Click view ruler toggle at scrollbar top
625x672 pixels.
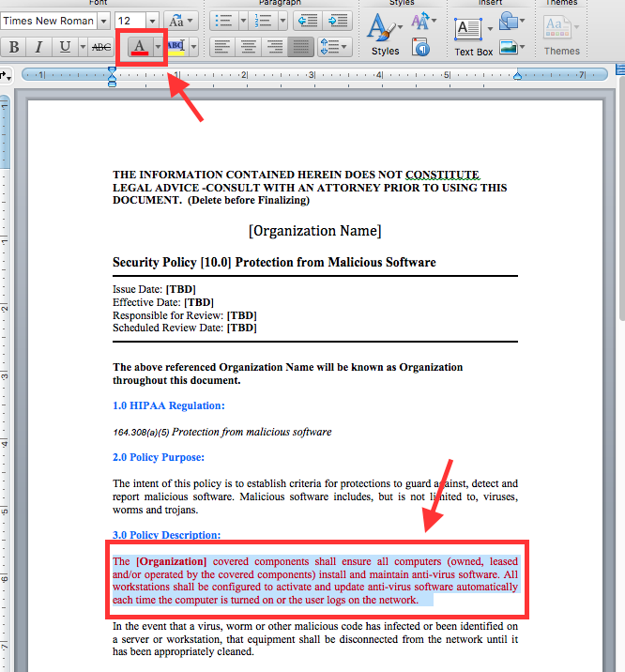point(620,69)
